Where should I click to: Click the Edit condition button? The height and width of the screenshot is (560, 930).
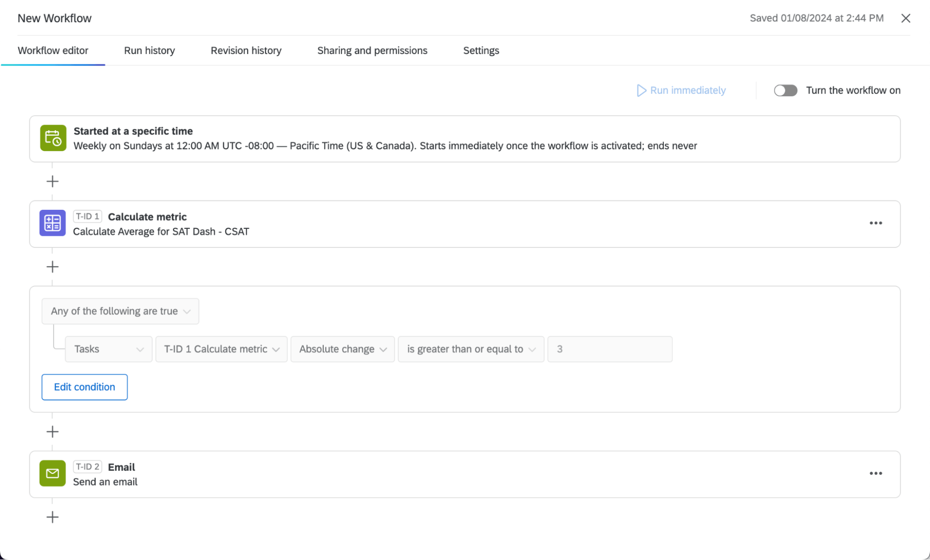[84, 387]
